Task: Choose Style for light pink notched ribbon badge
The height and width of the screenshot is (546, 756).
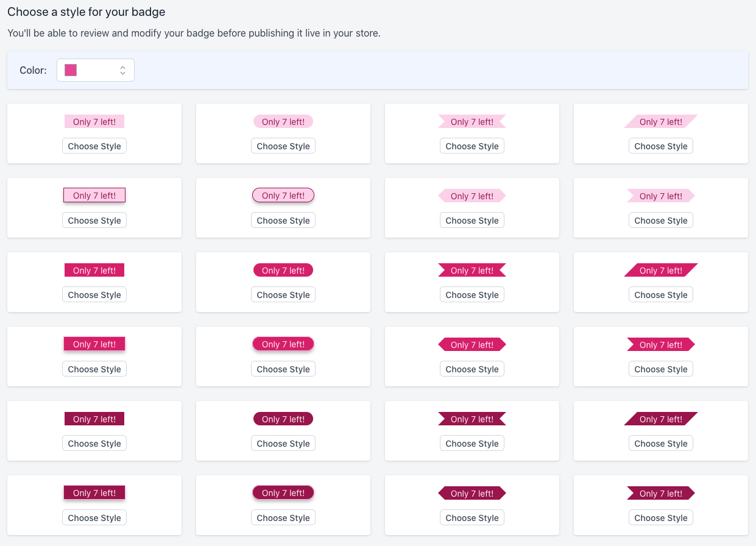Action: click(472, 146)
